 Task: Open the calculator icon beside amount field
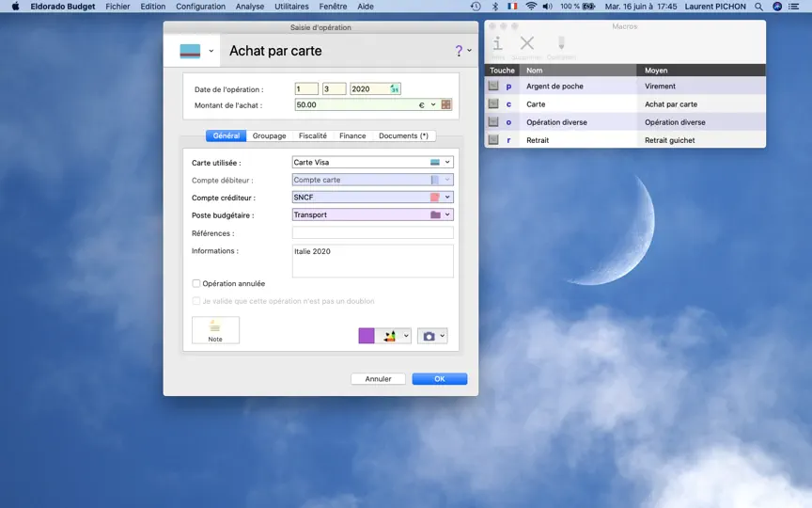[445, 104]
